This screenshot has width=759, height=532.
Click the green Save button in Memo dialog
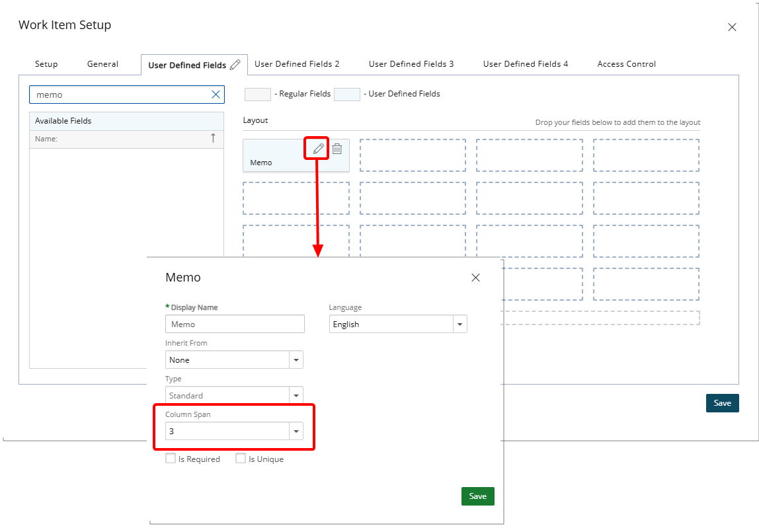pos(477,496)
